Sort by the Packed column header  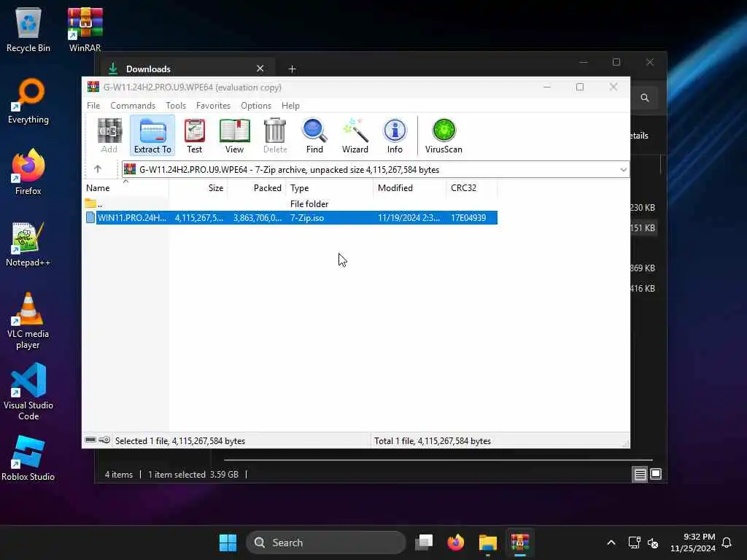coord(256,188)
